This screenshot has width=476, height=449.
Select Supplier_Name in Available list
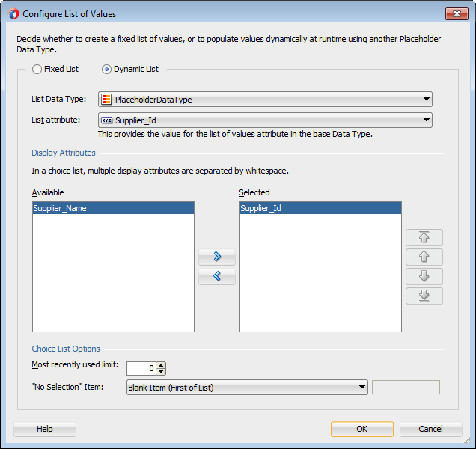pyautogui.click(x=60, y=209)
